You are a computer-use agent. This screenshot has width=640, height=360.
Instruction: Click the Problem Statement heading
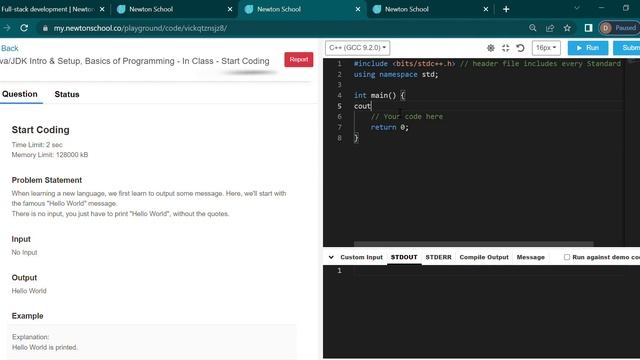pos(47,180)
